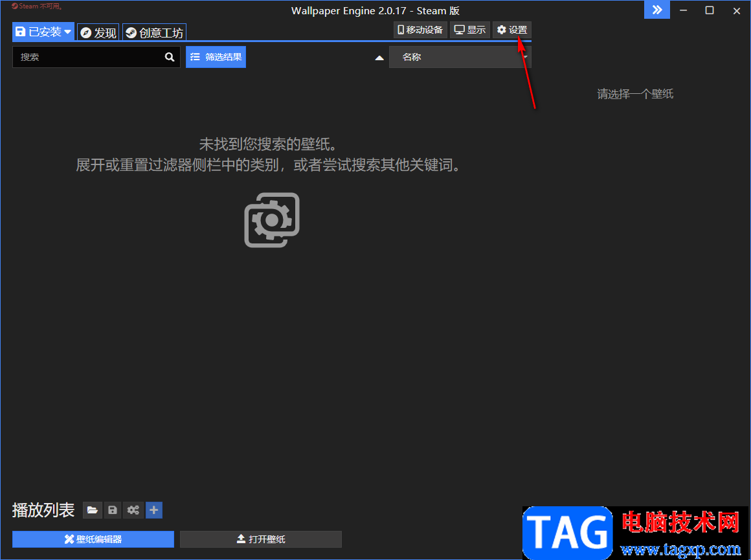This screenshot has width=751, height=560.
Task: Open Settings (设置) with gear icon
Action: point(512,30)
